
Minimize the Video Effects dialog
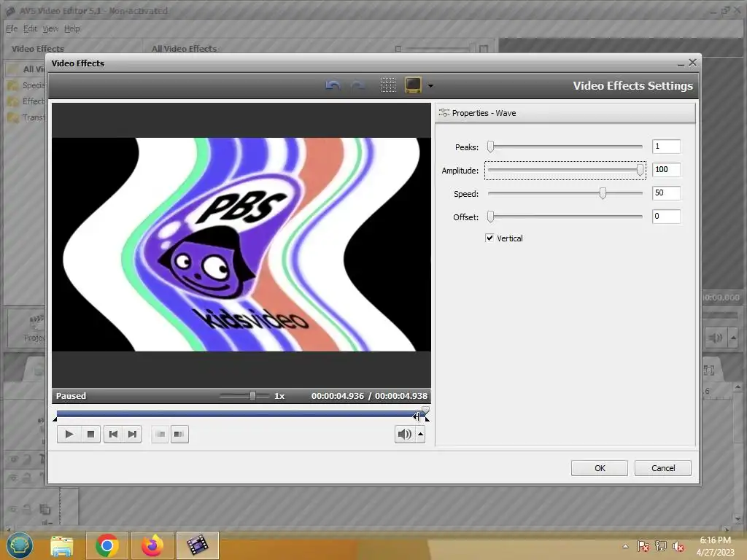point(681,63)
